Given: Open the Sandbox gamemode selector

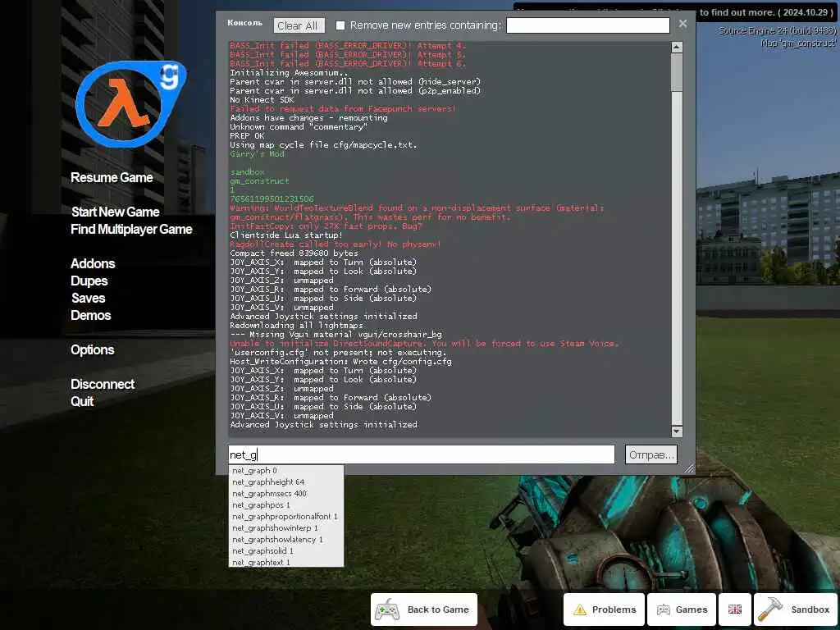Looking at the screenshot, I should (796, 609).
